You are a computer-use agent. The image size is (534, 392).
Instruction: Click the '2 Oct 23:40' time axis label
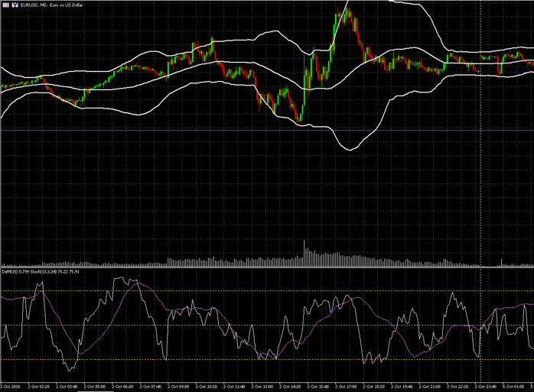[x=487, y=387]
